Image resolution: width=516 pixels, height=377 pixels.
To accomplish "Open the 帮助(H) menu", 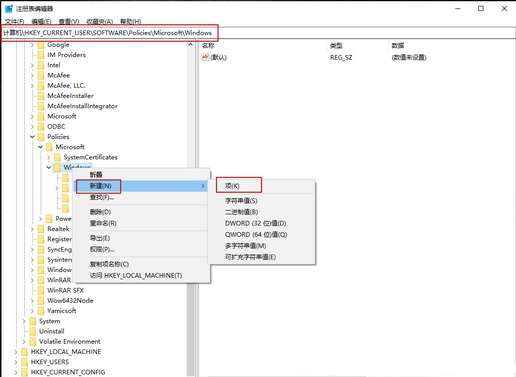I will (131, 22).
